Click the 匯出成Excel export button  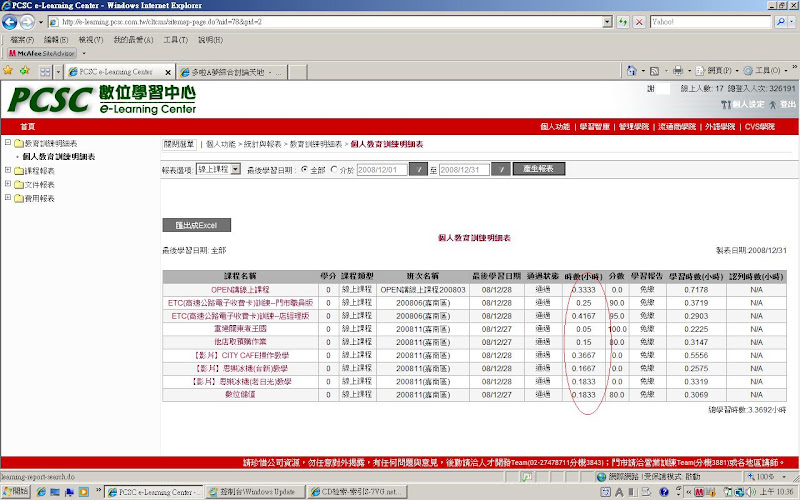tap(196, 225)
